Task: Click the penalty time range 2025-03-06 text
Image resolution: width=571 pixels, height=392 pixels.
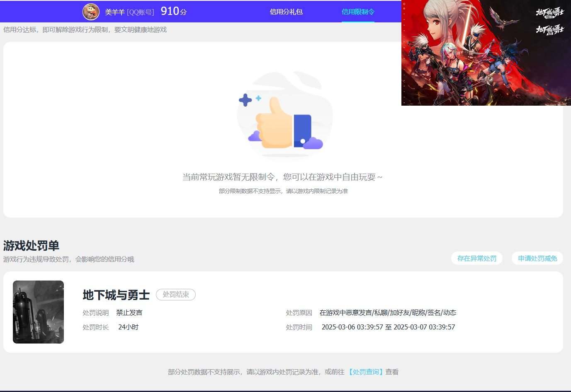Action: coord(388,327)
